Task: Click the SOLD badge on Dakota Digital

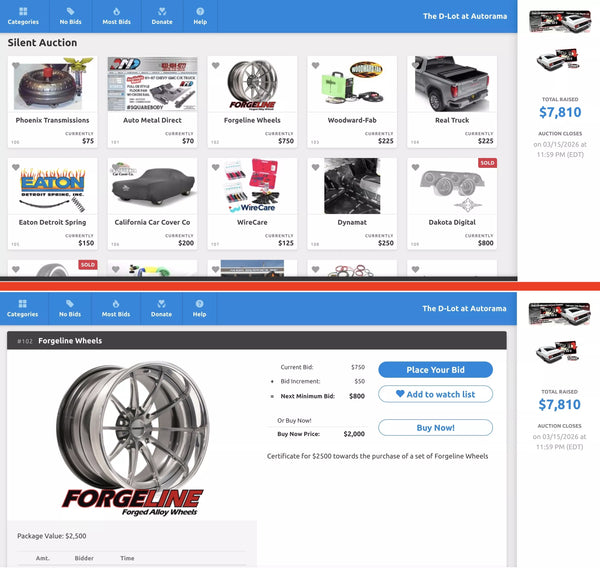Action: [x=487, y=163]
